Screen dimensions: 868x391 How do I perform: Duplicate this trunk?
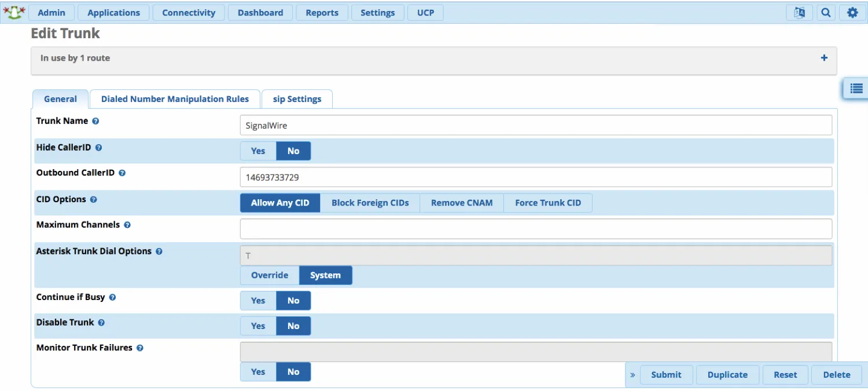[727, 375]
